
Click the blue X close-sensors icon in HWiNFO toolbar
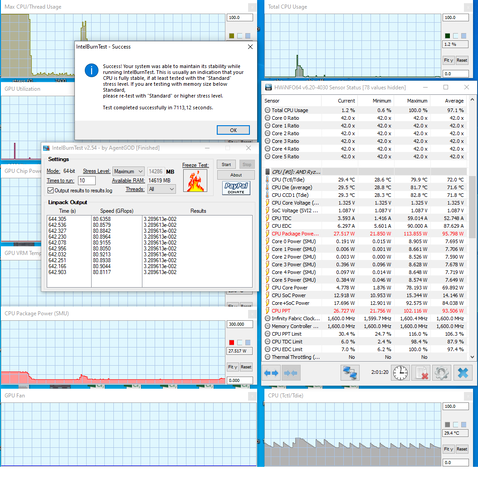(x=463, y=373)
